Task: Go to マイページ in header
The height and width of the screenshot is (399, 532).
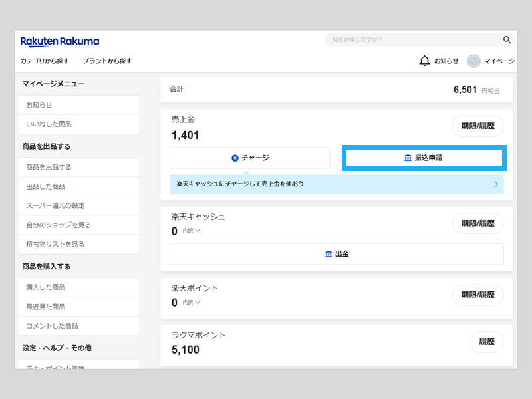Action: click(499, 61)
